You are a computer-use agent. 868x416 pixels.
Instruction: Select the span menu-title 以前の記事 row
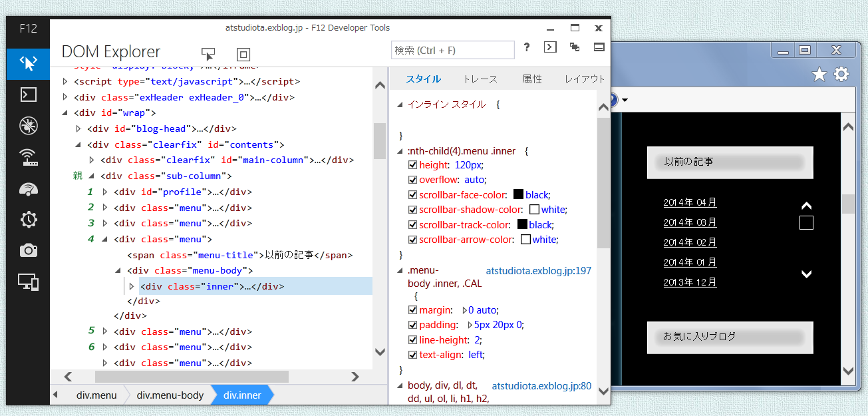click(239, 255)
